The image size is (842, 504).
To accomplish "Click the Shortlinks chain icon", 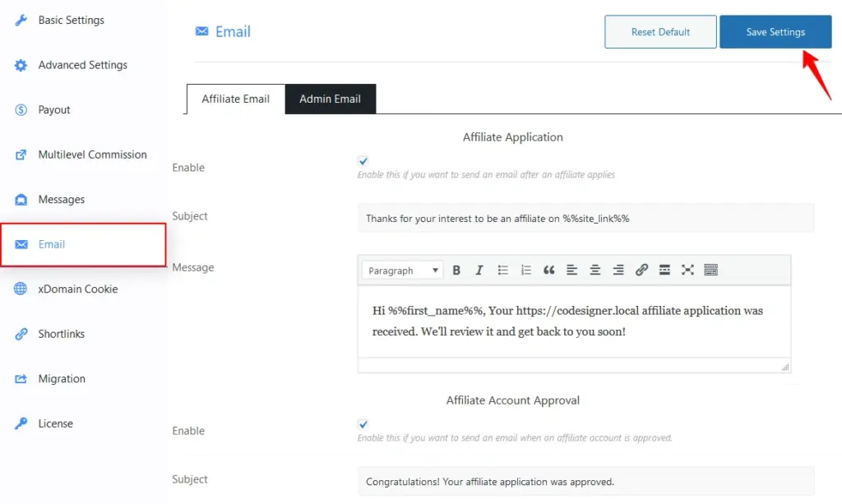I will (21, 334).
